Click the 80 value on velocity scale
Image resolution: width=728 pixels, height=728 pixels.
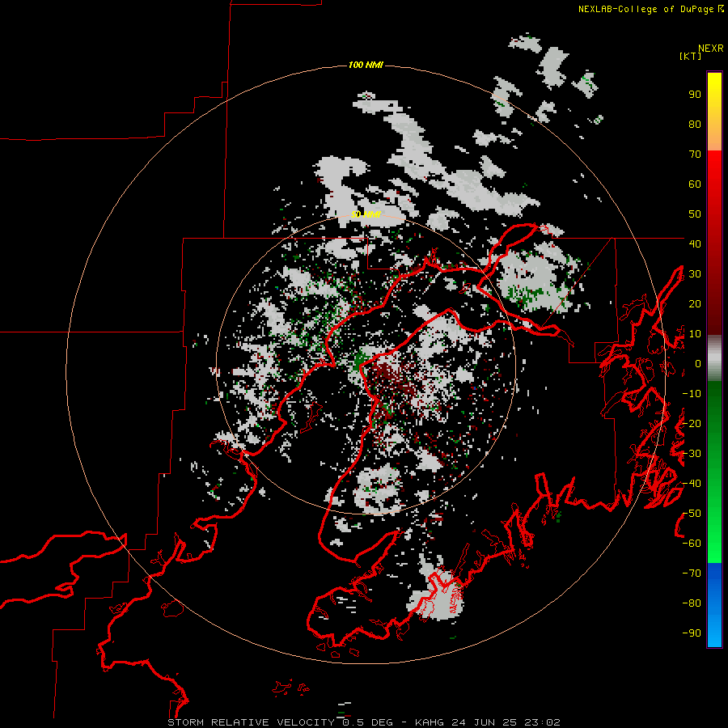695,124
